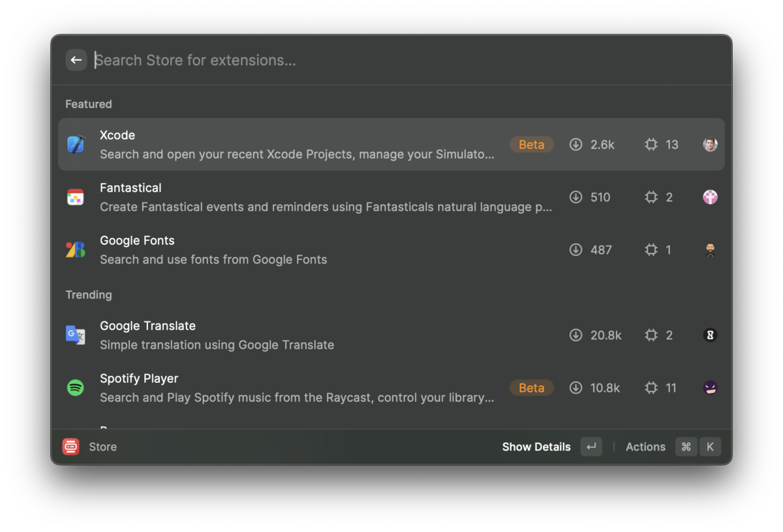Viewport: 783px width, 532px height.
Task: Click the Google Translate icon
Action: pyautogui.click(x=76, y=335)
